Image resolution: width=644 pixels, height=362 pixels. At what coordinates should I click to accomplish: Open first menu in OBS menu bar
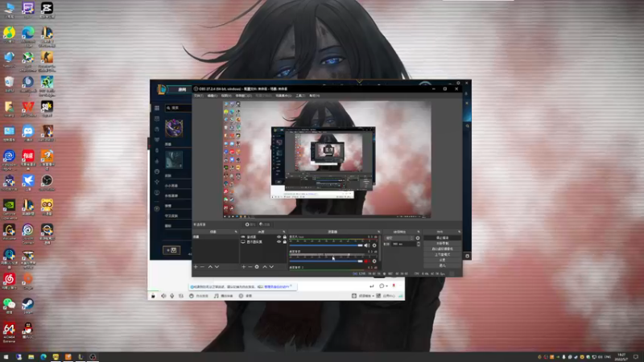tap(198, 96)
